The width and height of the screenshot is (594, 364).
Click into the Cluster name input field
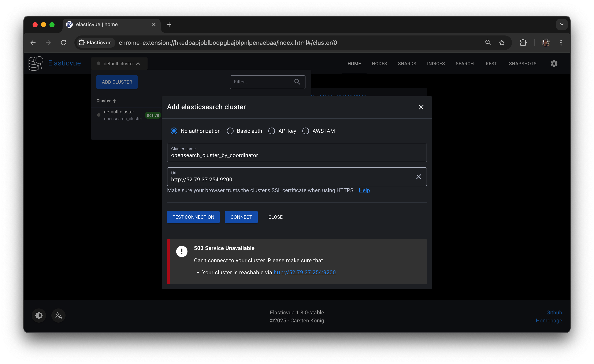[x=297, y=155]
